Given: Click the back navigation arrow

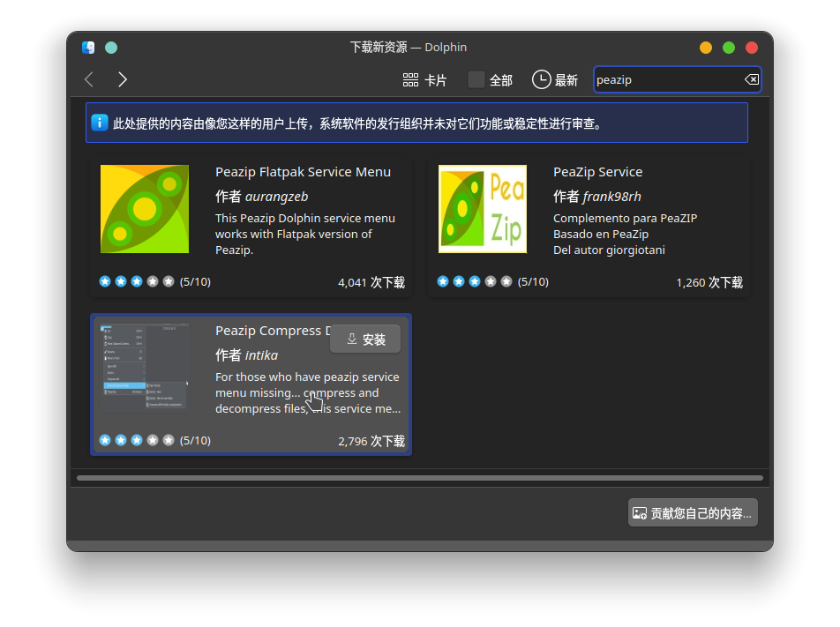Looking at the screenshot, I should [x=88, y=79].
